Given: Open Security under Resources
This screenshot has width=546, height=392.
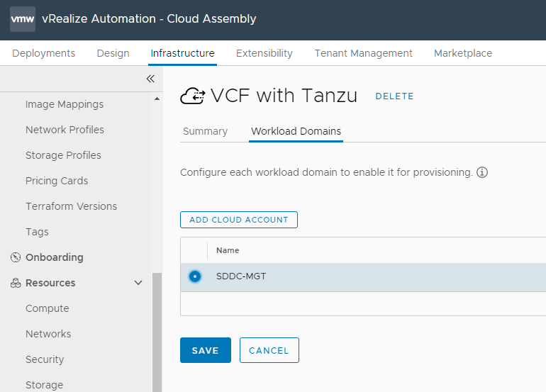Looking at the screenshot, I should [45, 359].
